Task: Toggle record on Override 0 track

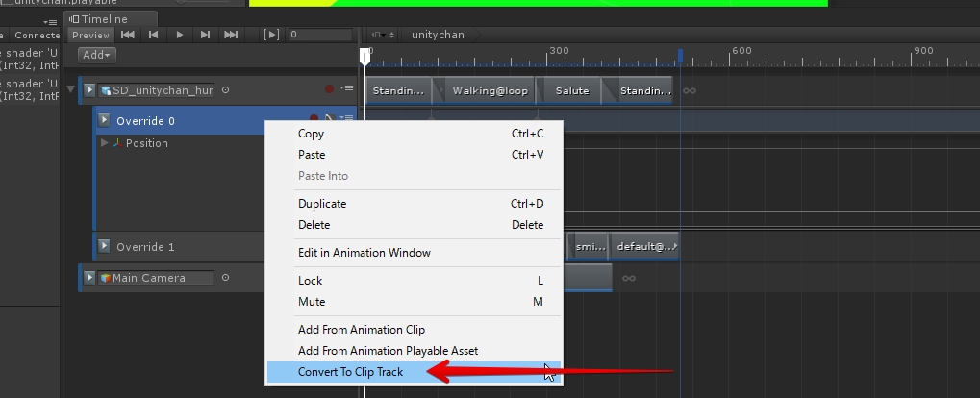Action: [314, 117]
